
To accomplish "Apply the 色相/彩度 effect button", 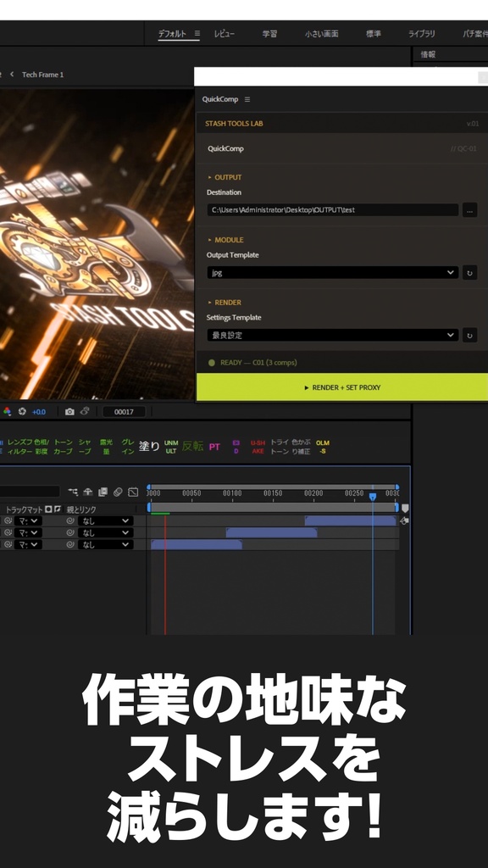I will click(x=42, y=447).
